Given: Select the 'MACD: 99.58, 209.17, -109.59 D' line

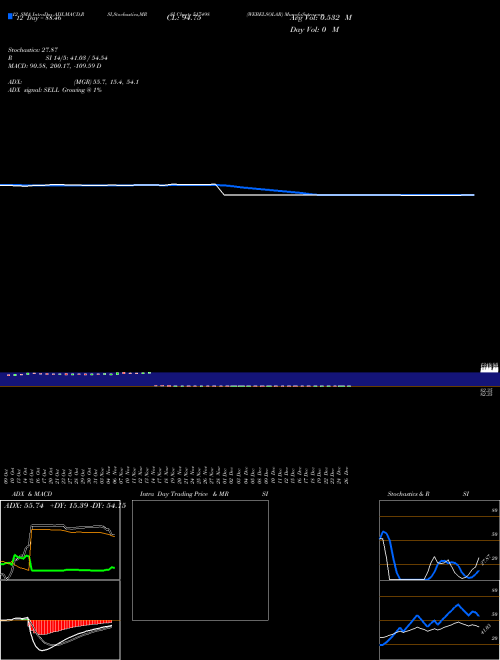Looking at the screenshot, I should coord(55,66).
